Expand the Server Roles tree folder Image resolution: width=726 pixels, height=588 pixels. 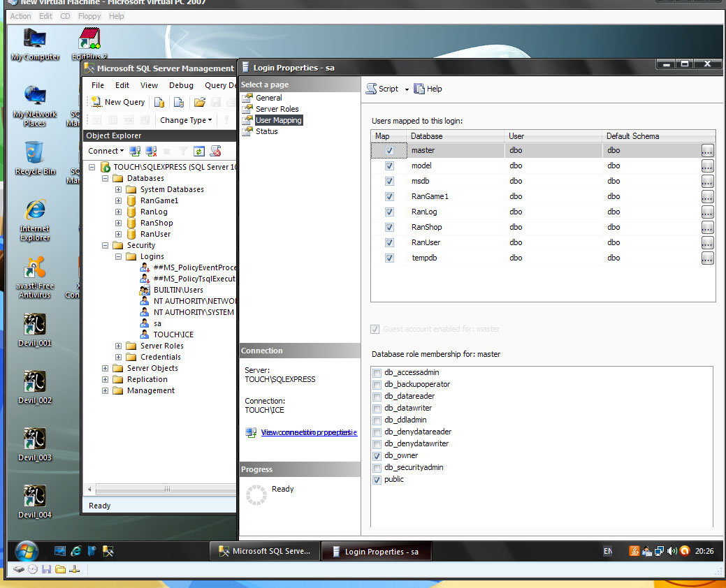(119, 346)
